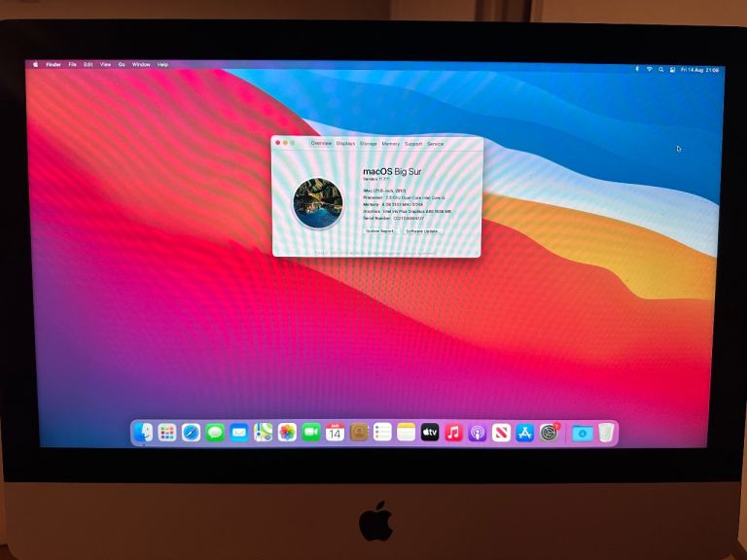The image size is (747, 560).
Task: Click the Software Update button
Action: click(x=422, y=231)
